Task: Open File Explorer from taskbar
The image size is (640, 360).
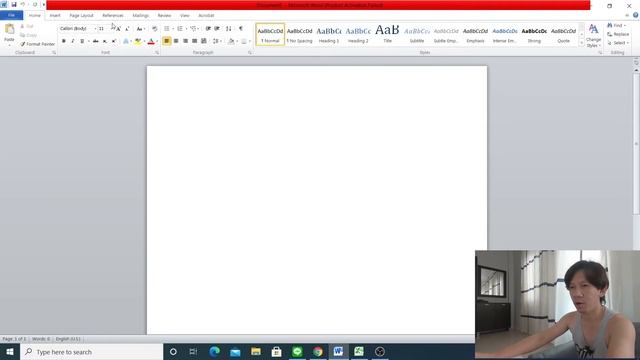Action: pyautogui.click(x=256, y=352)
